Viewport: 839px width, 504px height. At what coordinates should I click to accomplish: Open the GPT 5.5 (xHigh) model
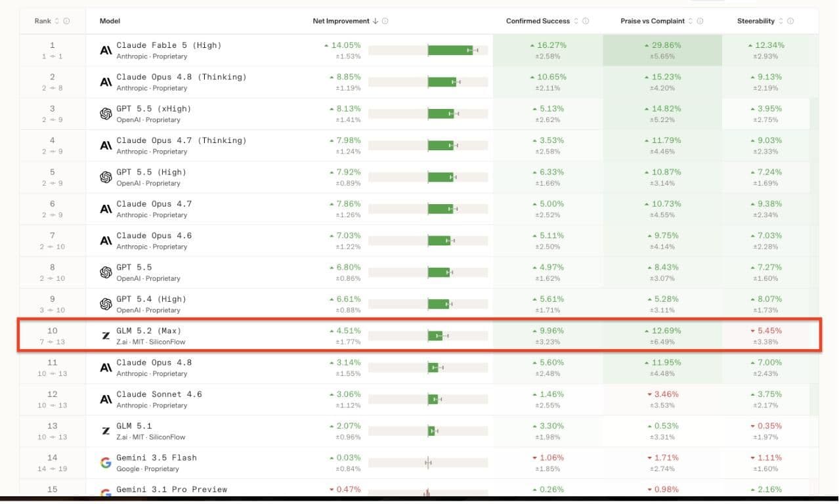click(x=154, y=108)
